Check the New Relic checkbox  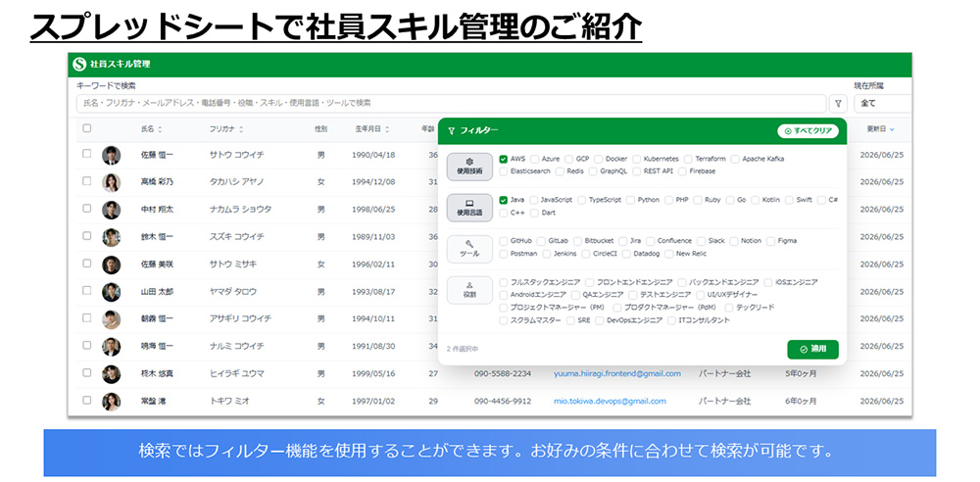click(x=669, y=254)
